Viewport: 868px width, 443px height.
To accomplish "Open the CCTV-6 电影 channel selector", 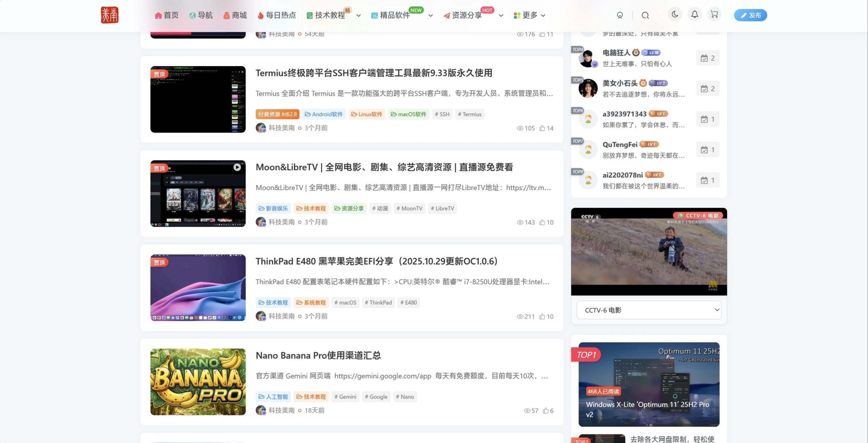I will pos(649,310).
